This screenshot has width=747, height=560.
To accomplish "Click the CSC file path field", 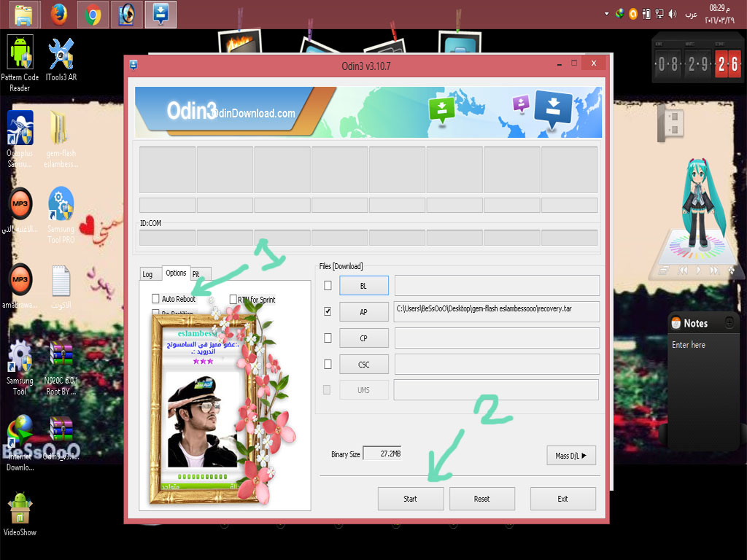I will (497, 365).
